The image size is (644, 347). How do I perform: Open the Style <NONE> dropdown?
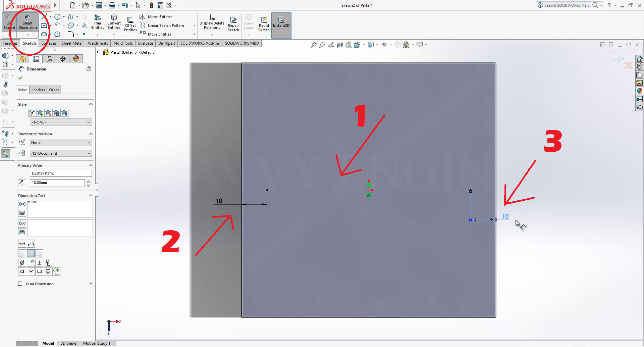click(x=61, y=122)
